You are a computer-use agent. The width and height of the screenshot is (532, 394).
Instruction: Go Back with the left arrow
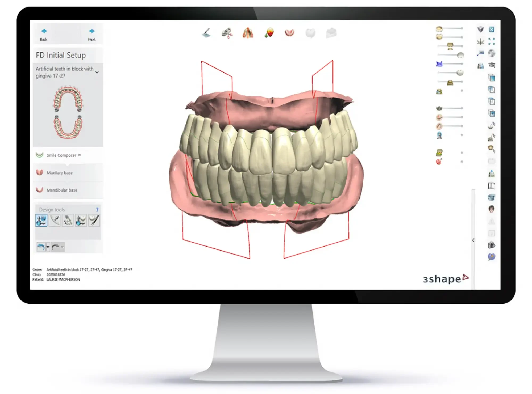44,34
